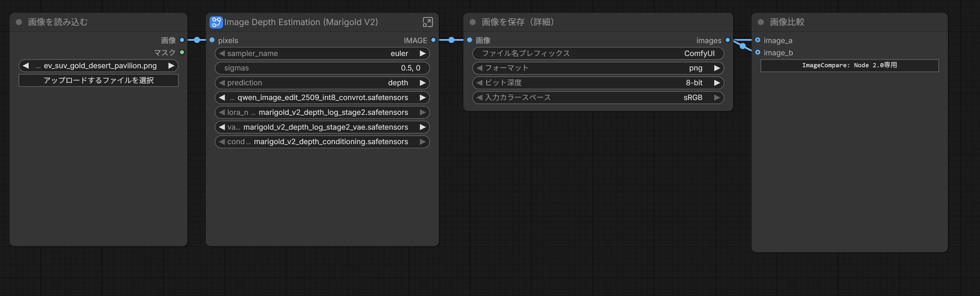Open the ev_suv_gold_desert_pavilion.png file dropdown
Image resolution: width=980 pixels, height=296 pixels.
point(99,66)
